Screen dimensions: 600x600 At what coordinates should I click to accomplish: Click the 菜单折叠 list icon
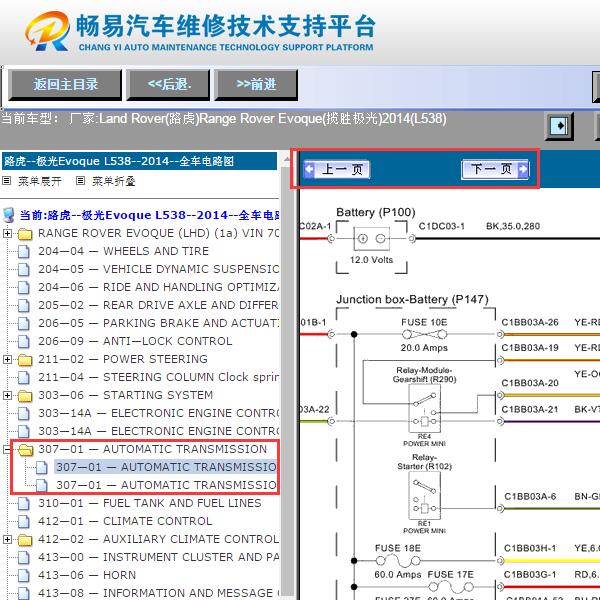tap(80, 180)
